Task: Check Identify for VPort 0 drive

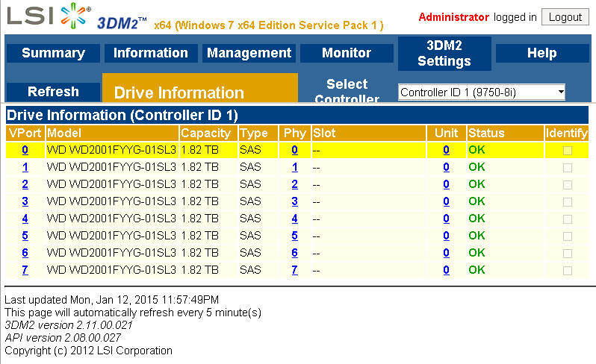Action: 568,151
